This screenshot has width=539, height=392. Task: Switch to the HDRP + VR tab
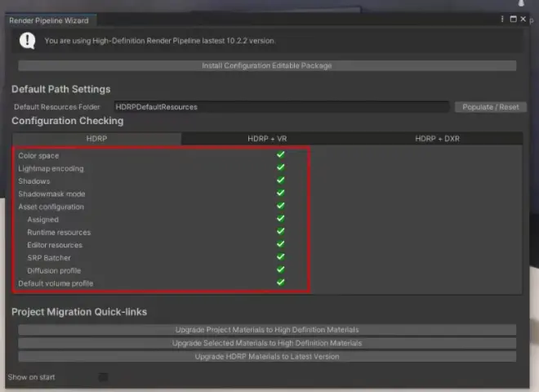tap(267, 139)
